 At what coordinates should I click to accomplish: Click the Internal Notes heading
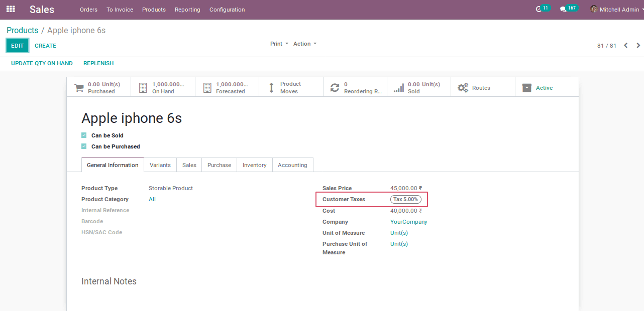(x=109, y=281)
